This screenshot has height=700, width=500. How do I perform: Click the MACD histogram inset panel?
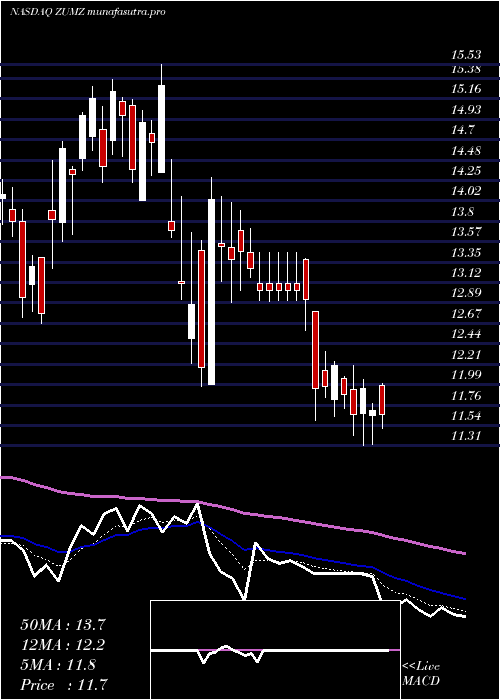(x=275, y=650)
